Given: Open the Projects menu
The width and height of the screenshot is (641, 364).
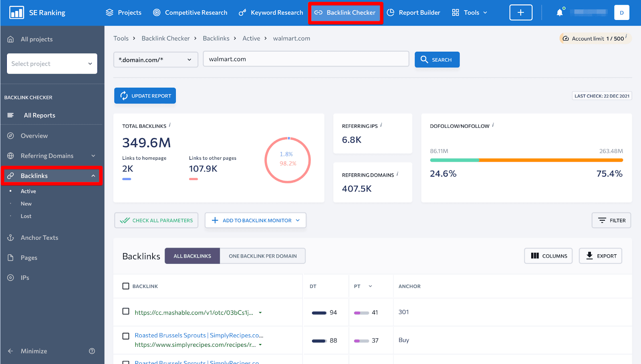Looking at the screenshot, I should (x=123, y=13).
